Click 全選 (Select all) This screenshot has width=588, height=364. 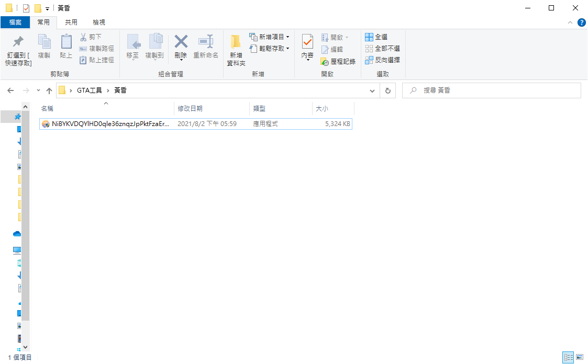pyautogui.click(x=376, y=37)
